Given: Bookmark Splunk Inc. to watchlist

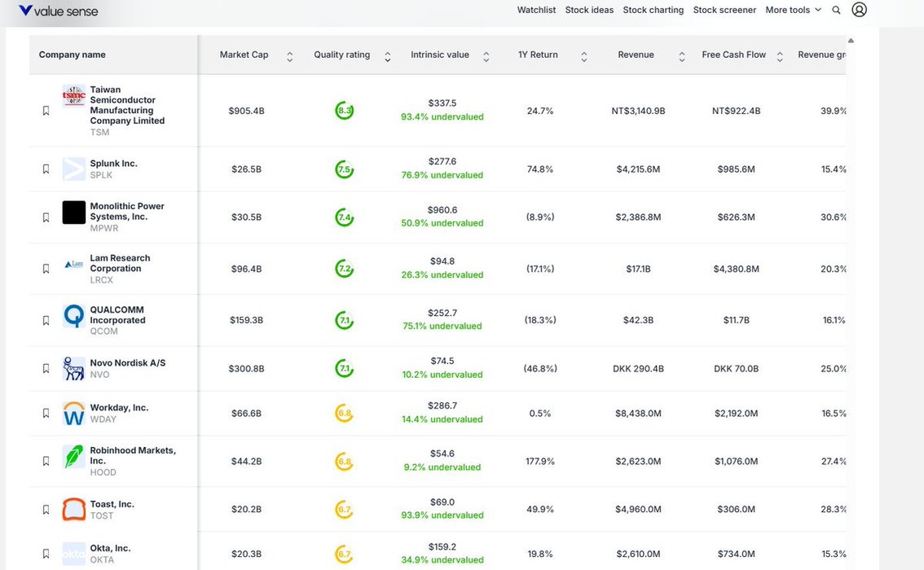Looking at the screenshot, I should 46,169.
